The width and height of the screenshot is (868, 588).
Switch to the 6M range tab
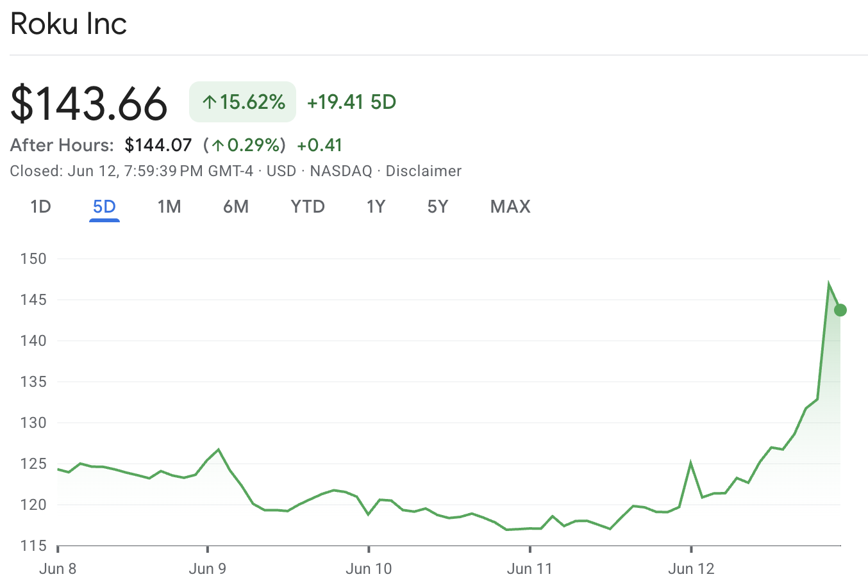click(236, 206)
